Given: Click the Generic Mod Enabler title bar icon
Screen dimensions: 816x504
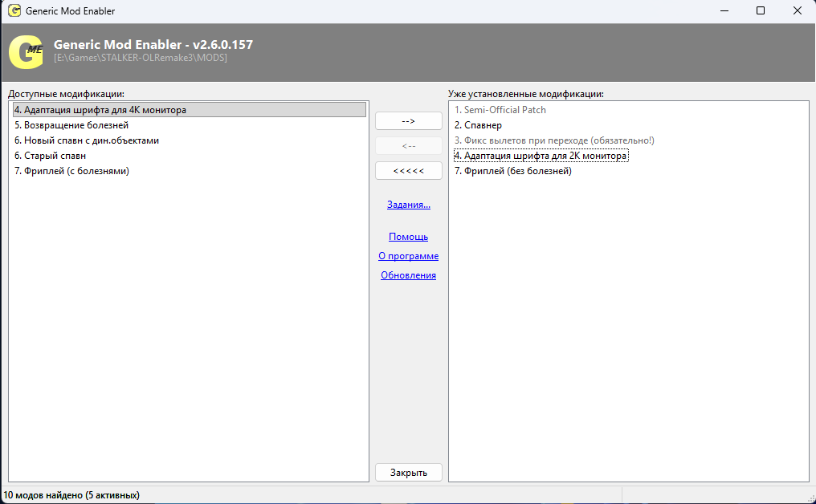Looking at the screenshot, I should click(14, 11).
